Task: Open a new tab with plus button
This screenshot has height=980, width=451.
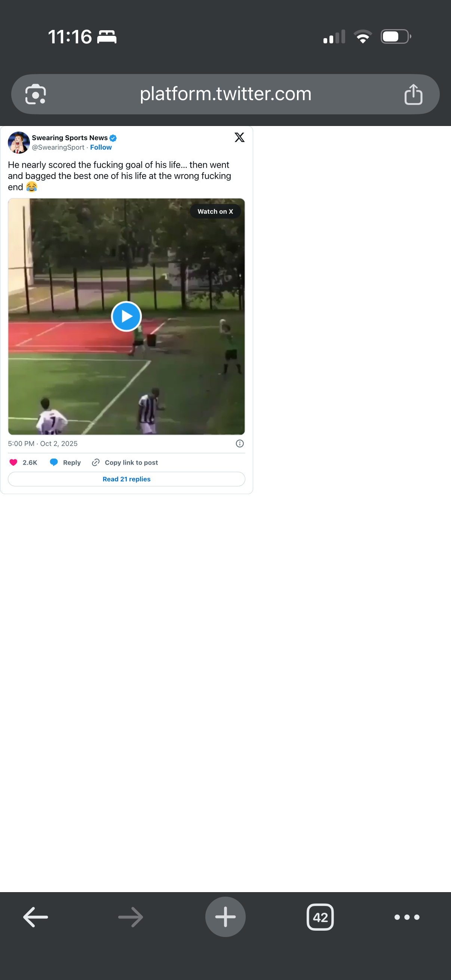Action: (x=225, y=917)
